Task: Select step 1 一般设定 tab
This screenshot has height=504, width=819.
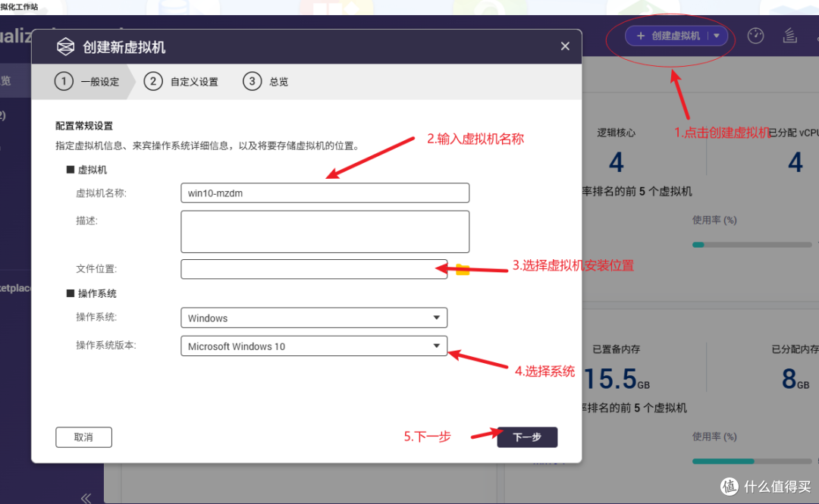Action: click(x=87, y=82)
